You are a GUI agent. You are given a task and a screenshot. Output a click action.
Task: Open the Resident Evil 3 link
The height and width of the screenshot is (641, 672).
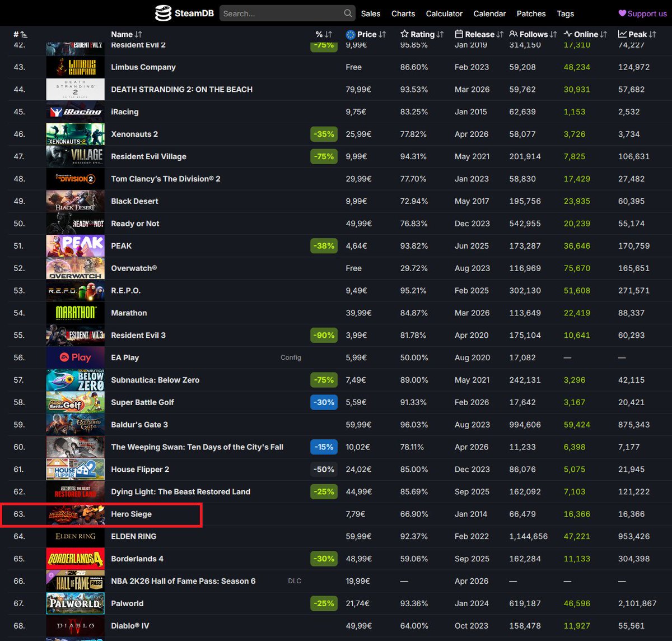138,335
